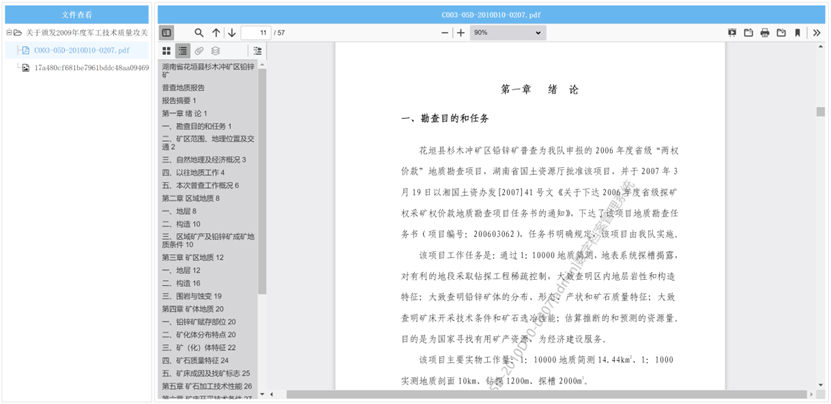Click the vertical scrollbar up arrow
The height and width of the screenshot is (404, 831).
[x=820, y=47]
